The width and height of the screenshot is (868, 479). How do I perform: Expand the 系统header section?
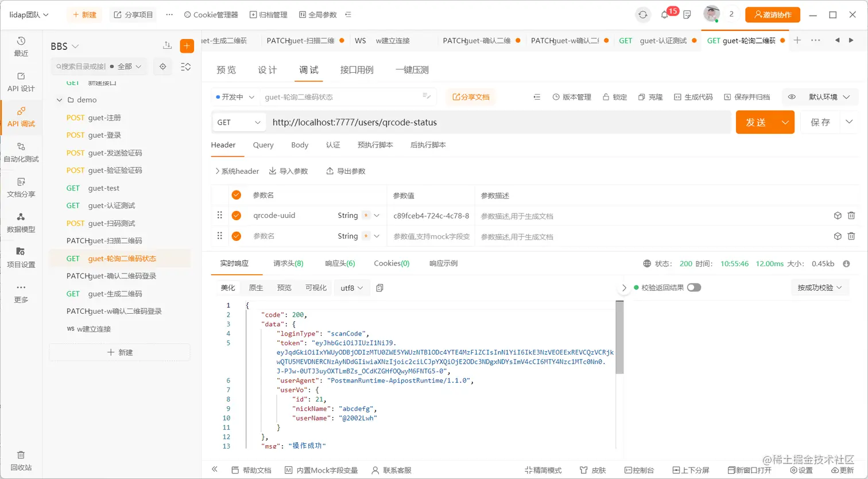(237, 171)
